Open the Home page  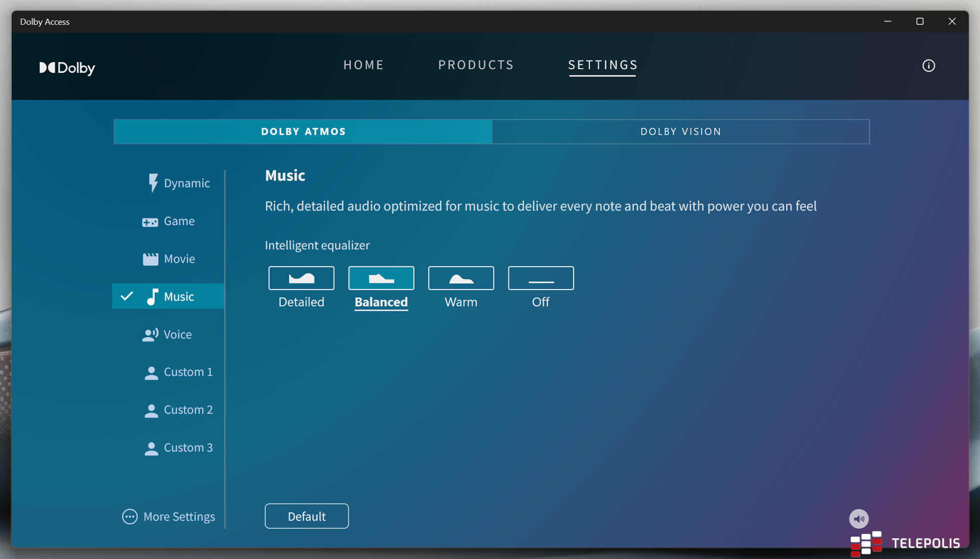(x=363, y=65)
